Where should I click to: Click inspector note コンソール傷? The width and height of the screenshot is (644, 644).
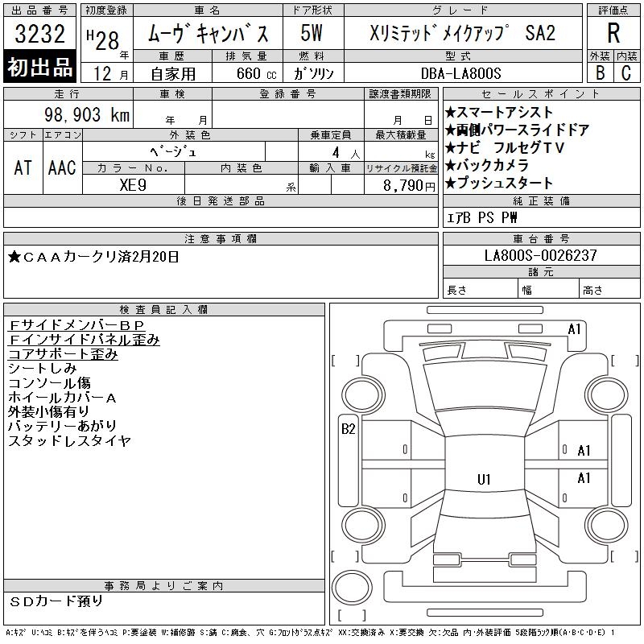pos(49,383)
